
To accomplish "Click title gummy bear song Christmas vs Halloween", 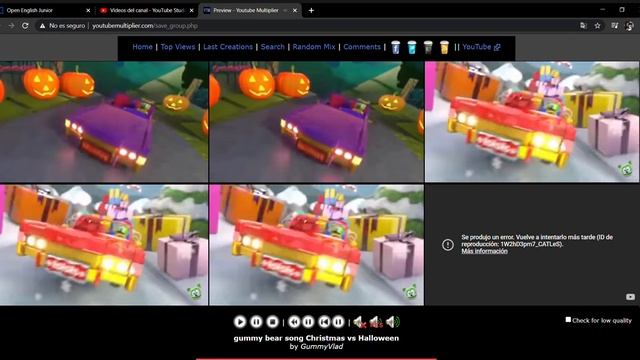I will pos(316,338).
